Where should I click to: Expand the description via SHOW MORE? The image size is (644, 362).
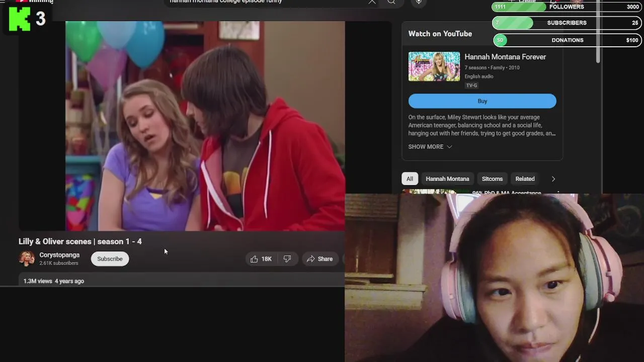[x=430, y=147]
